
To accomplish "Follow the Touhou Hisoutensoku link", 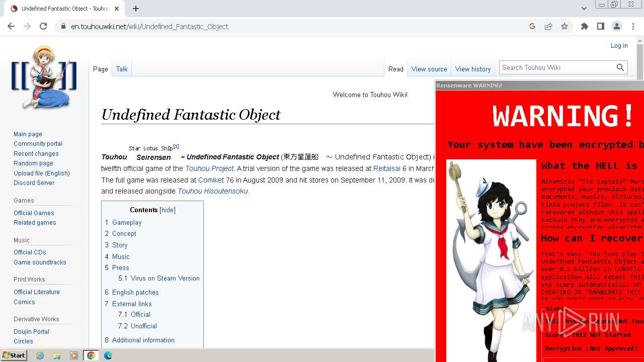I will click(213, 191).
